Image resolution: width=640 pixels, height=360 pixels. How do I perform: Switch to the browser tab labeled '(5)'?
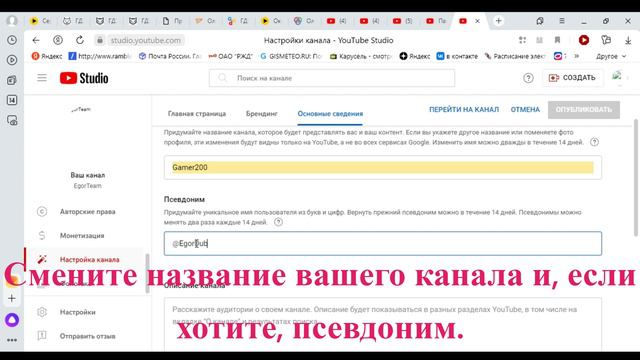tap(402, 21)
